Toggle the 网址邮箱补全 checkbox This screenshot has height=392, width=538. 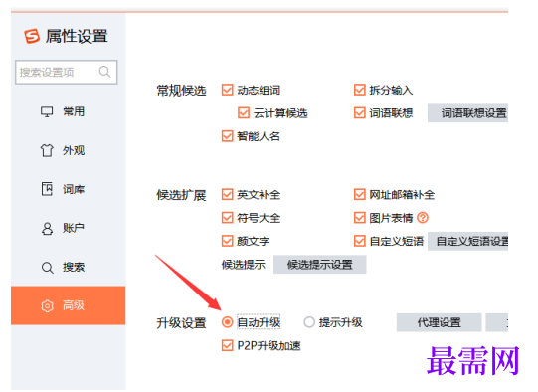[x=359, y=195]
